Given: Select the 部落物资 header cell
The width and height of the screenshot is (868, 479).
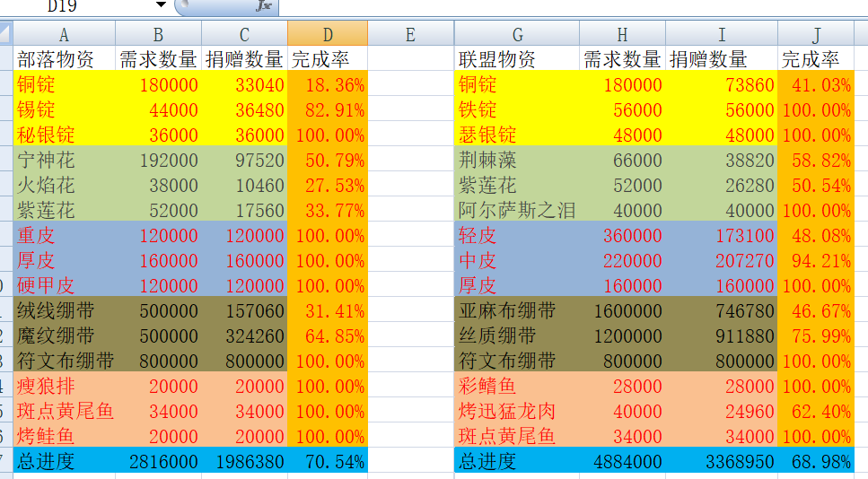Looking at the screenshot, I should coord(64,59).
